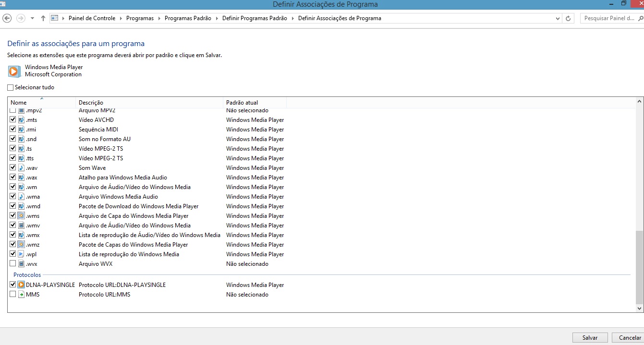The image size is (644, 345).
Task: Uncheck the .wav extension checkbox
Action: pos(13,167)
